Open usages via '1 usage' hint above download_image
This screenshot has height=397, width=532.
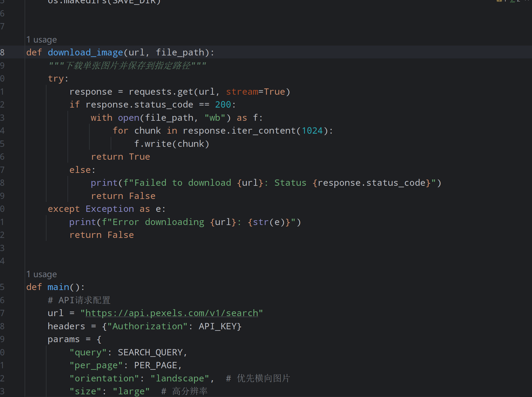pyautogui.click(x=41, y=39)
